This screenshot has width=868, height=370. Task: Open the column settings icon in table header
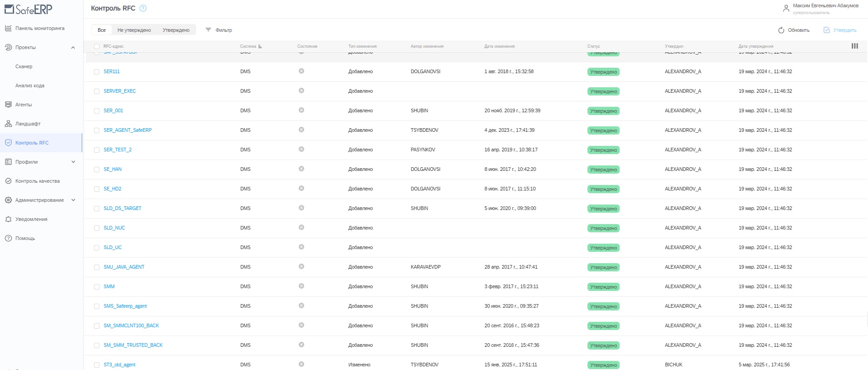(x=854, y=46)
